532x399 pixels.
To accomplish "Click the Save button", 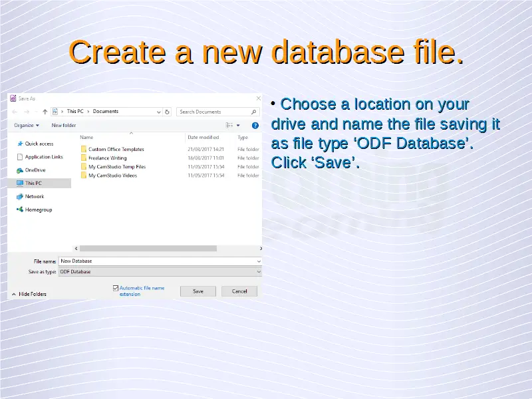I will point(198,291).
